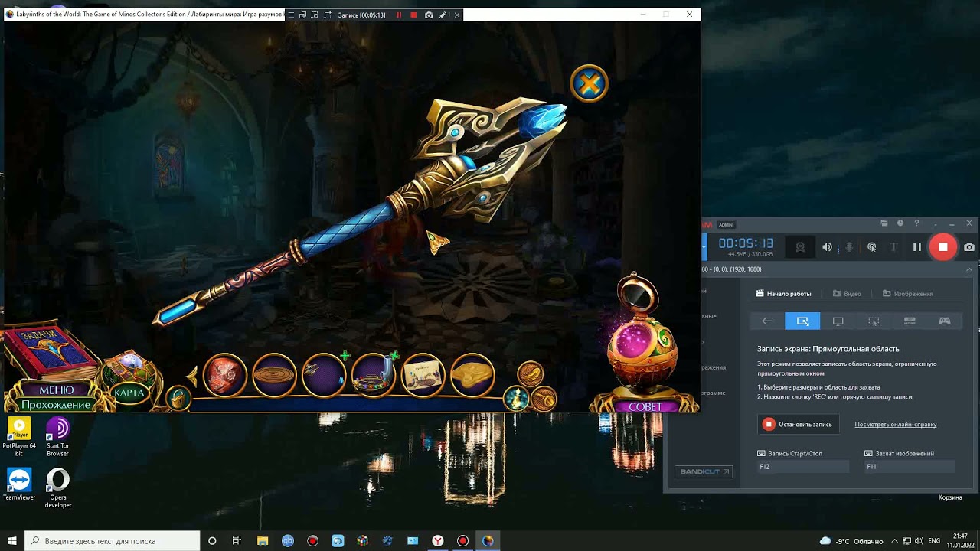Open overlay recording bar hamburger menu
Screen dimensions: 980x551
(291, 15)
